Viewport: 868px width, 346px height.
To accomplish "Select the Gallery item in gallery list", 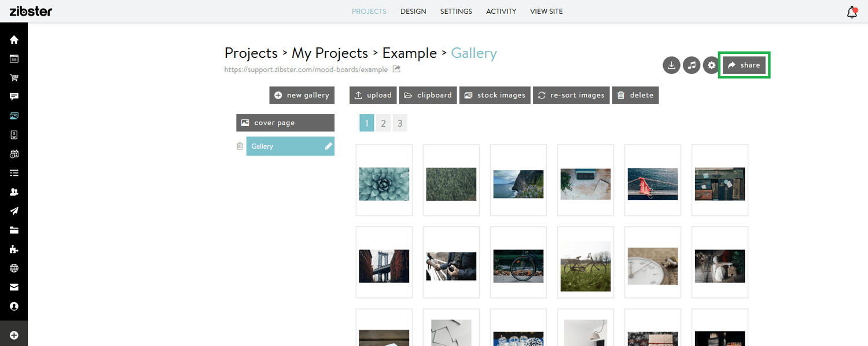I will (x=290, y=146).
